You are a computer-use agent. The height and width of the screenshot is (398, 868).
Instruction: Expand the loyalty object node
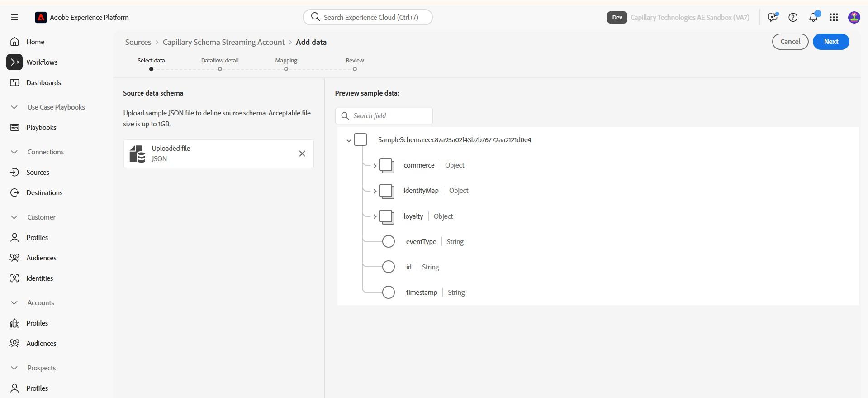point(375,216)
